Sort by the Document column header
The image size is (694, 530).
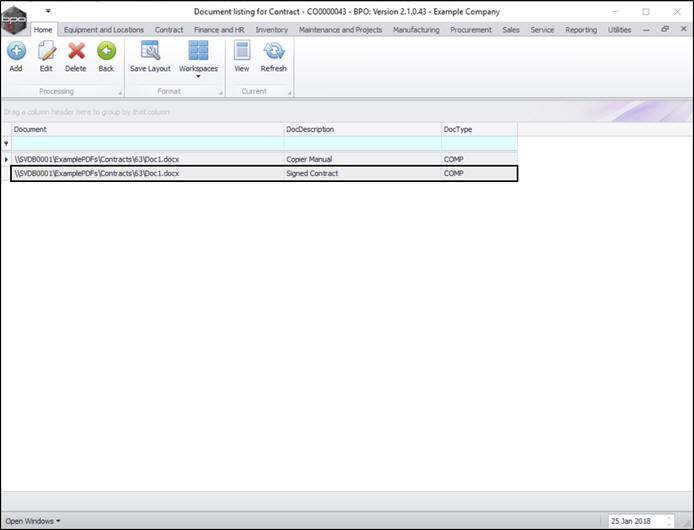point(147,129)
